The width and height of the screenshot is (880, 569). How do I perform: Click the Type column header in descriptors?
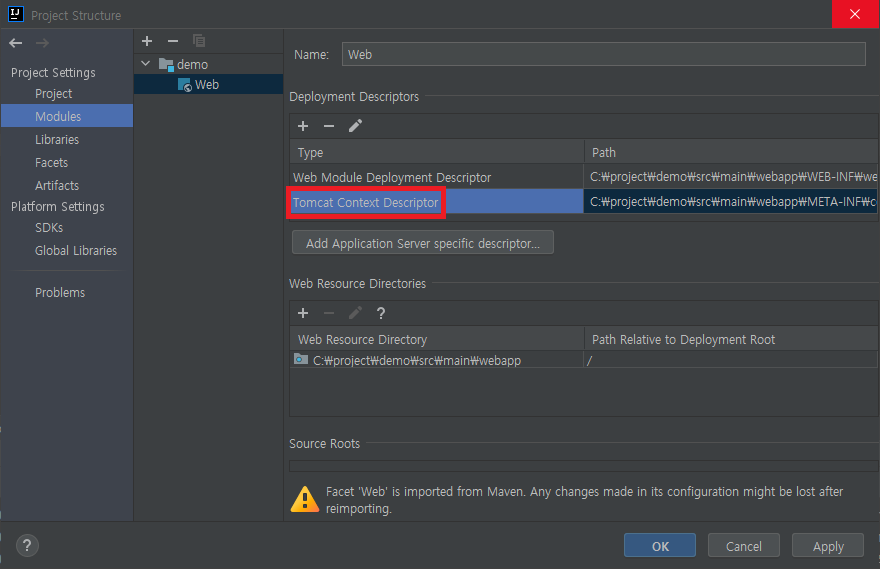coord(437,152)
